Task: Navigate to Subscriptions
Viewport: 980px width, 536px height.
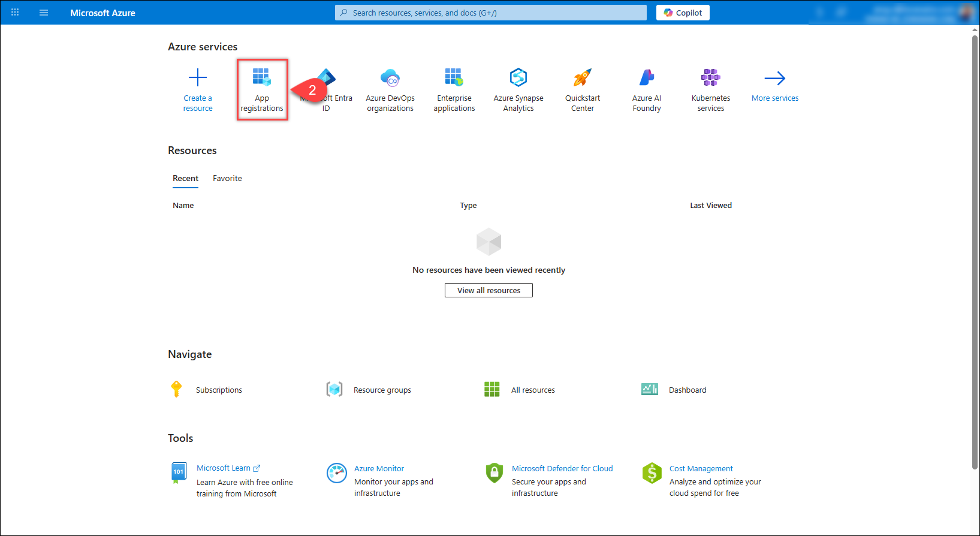Action: pyautogui.click(x=219, y=390)
